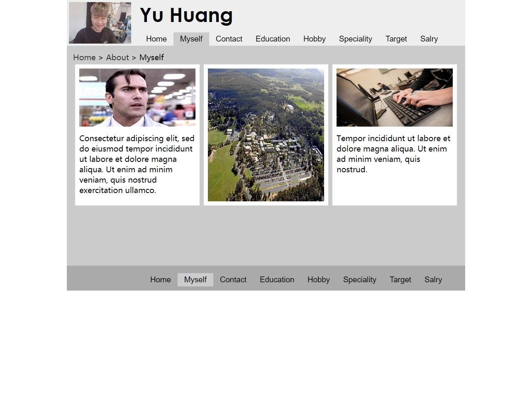Open Hobby page from top navigation
Viewport: 532px width, 396px height.
(315, 39)
